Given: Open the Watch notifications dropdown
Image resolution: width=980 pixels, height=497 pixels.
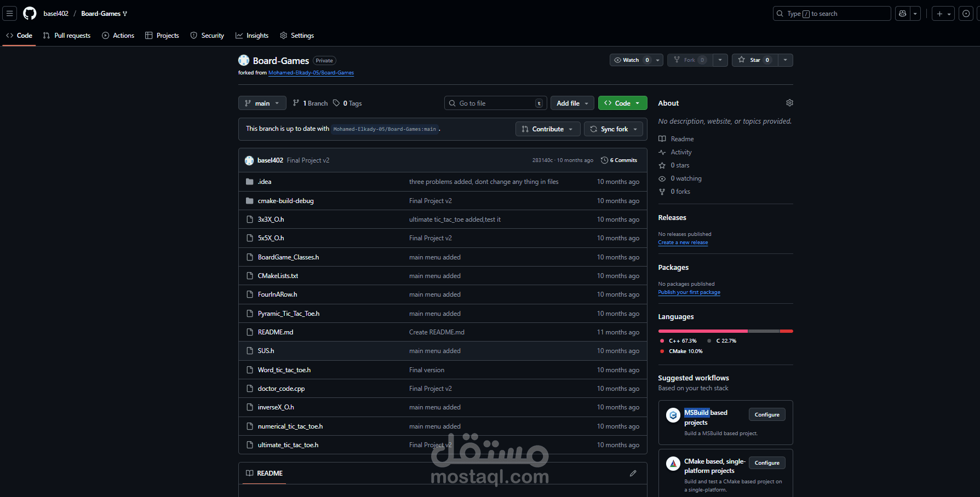Looking at the screenshot, I should pos(637,60).
